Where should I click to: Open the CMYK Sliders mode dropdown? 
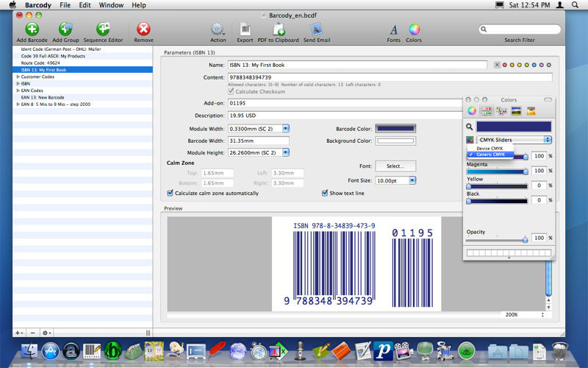point(514,140)
